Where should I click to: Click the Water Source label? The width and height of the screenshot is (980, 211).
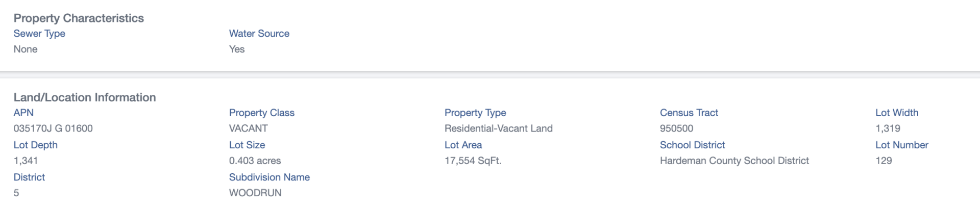259,34
